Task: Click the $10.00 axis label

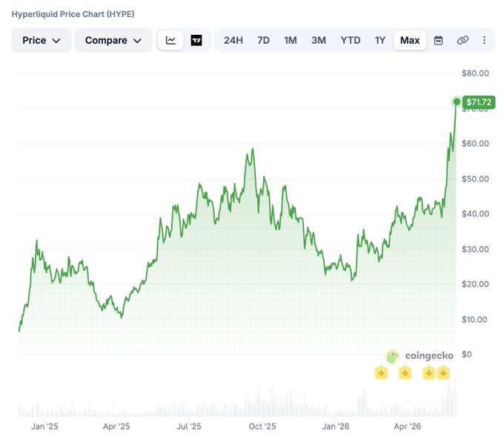Action: [474, 320]
